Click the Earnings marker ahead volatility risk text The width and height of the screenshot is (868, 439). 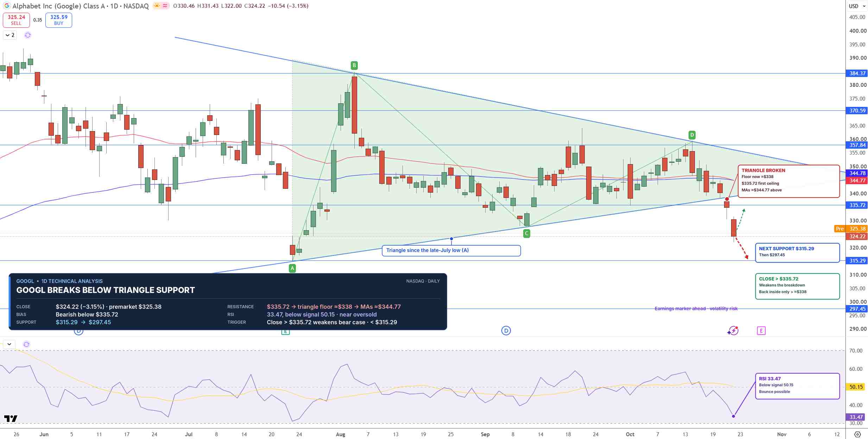point(696,309)
